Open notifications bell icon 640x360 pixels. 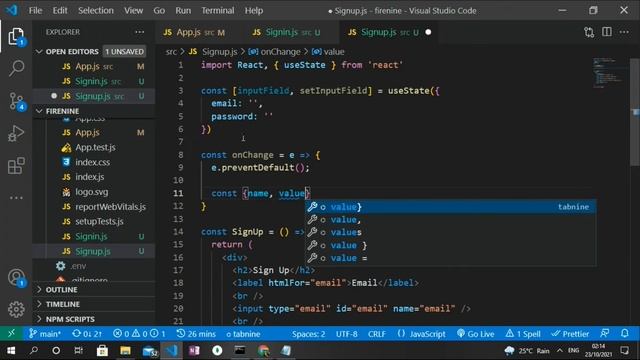[624, 333]
